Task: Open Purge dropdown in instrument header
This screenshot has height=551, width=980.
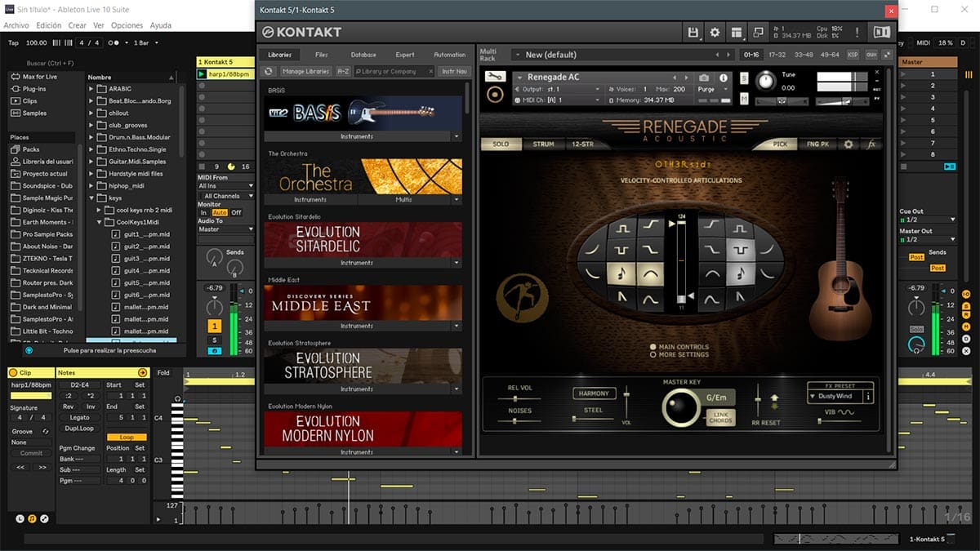Action: tap(713, 89)
